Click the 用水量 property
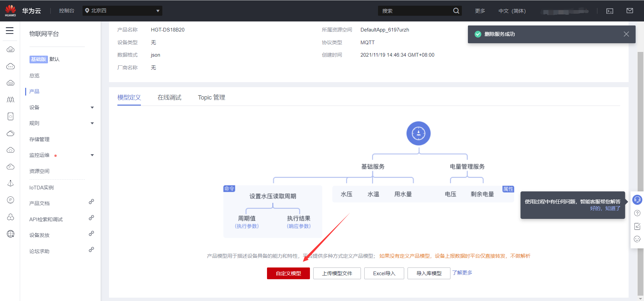644x301 pixels. tap(403, 194)
